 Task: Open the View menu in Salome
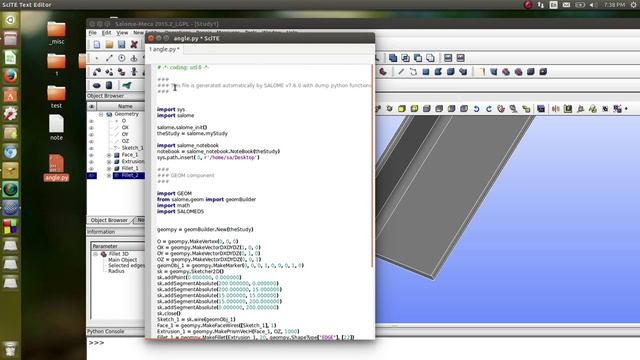[x=122, y=33]
